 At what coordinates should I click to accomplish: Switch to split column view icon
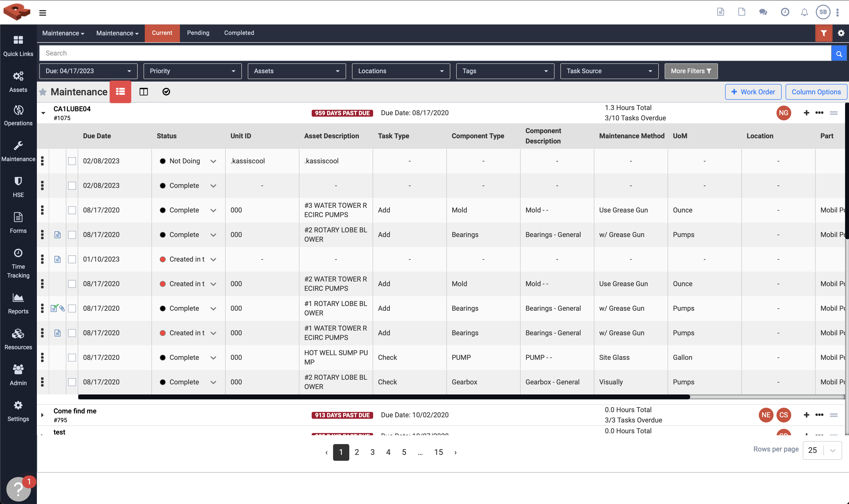144,92
